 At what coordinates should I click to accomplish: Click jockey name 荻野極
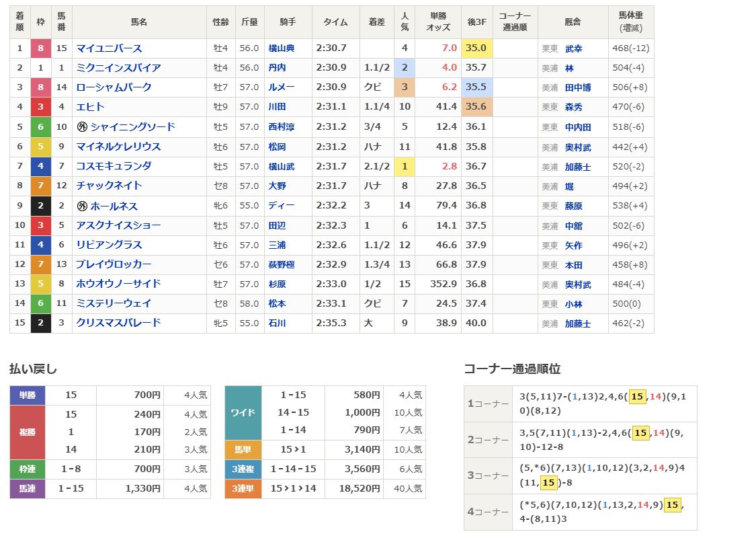tap(282, 264)
